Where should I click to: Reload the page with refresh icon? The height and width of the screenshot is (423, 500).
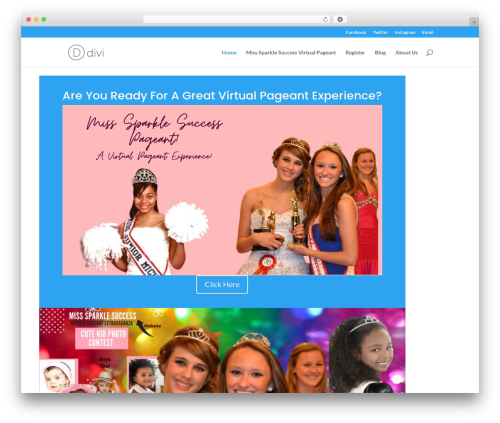325,19
